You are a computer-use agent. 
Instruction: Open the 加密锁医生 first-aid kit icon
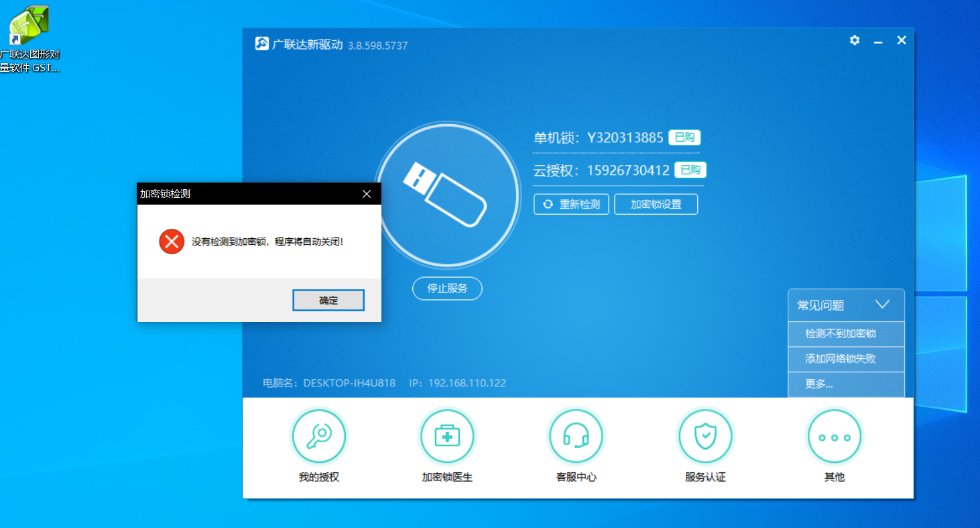[447, 437]
